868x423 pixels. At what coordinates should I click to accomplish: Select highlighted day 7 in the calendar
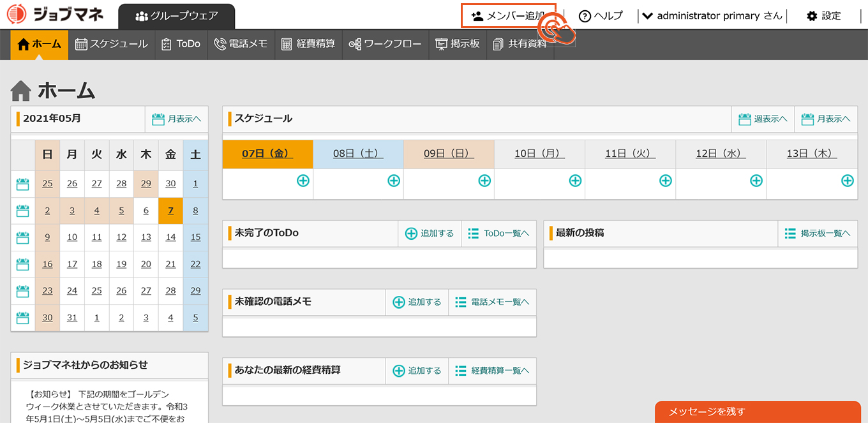click(170, 211)
